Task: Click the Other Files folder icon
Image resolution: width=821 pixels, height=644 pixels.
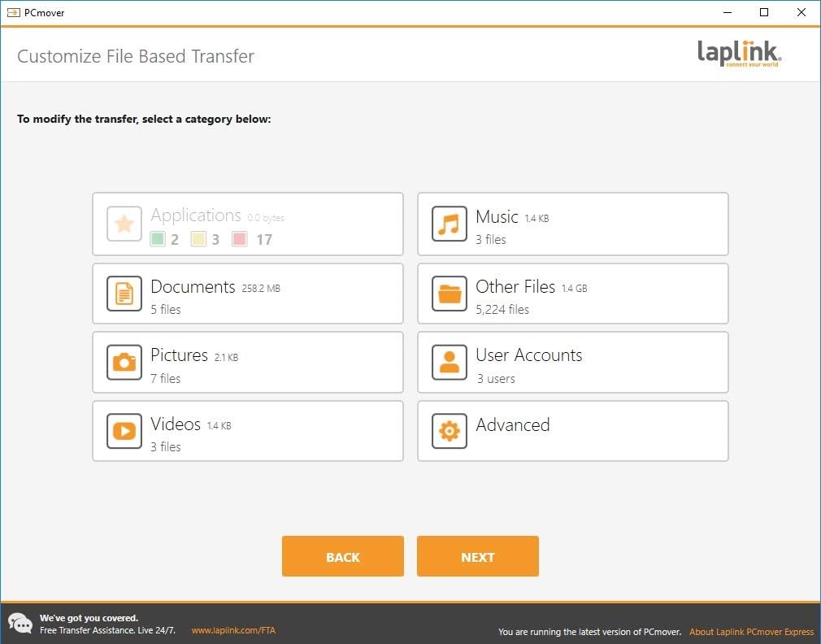Action: point(450,294)
